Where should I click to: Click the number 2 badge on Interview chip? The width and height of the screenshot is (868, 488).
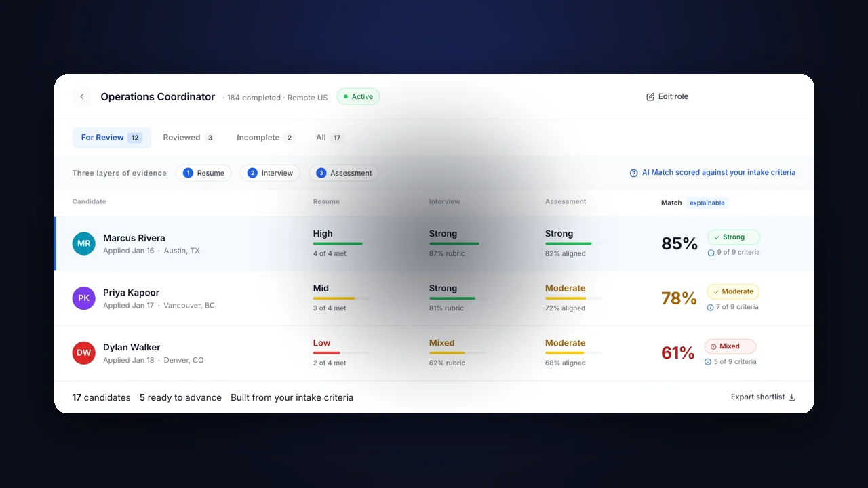point(252,173)
